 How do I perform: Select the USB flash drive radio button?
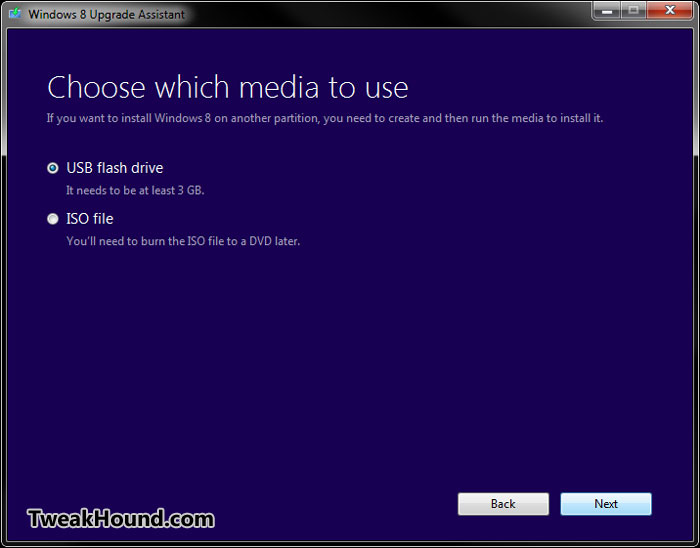click(53, 168)
